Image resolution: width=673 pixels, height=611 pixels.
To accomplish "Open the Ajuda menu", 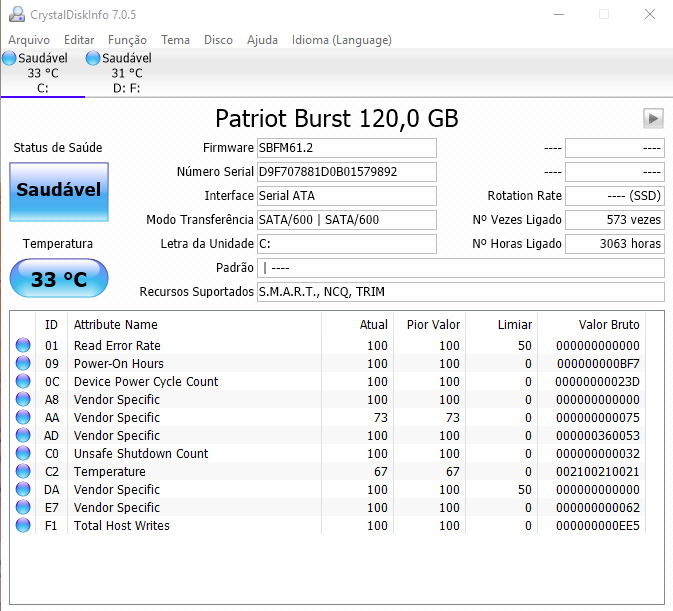I will [x=262, y=40].
